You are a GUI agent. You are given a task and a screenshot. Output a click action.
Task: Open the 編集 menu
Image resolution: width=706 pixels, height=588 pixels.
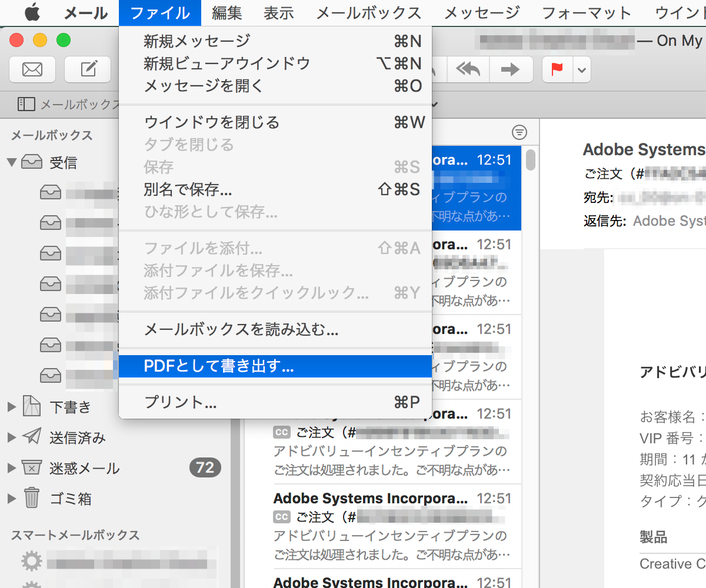(227, 12)
